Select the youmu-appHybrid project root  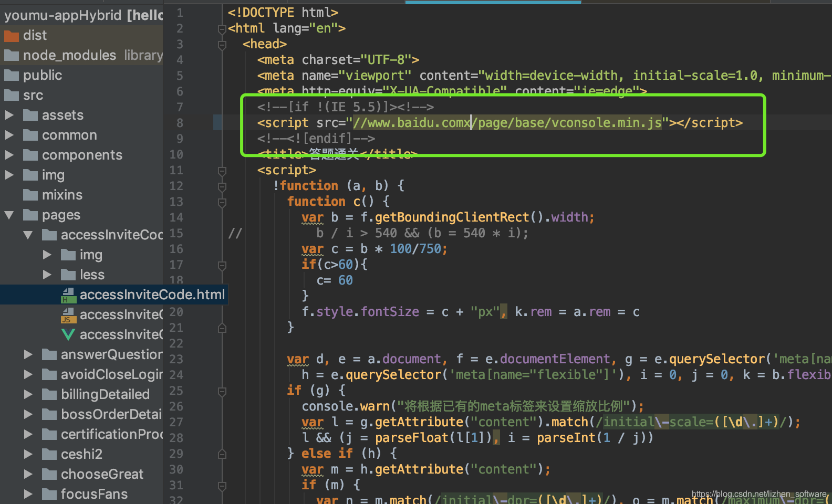point(81,15)
